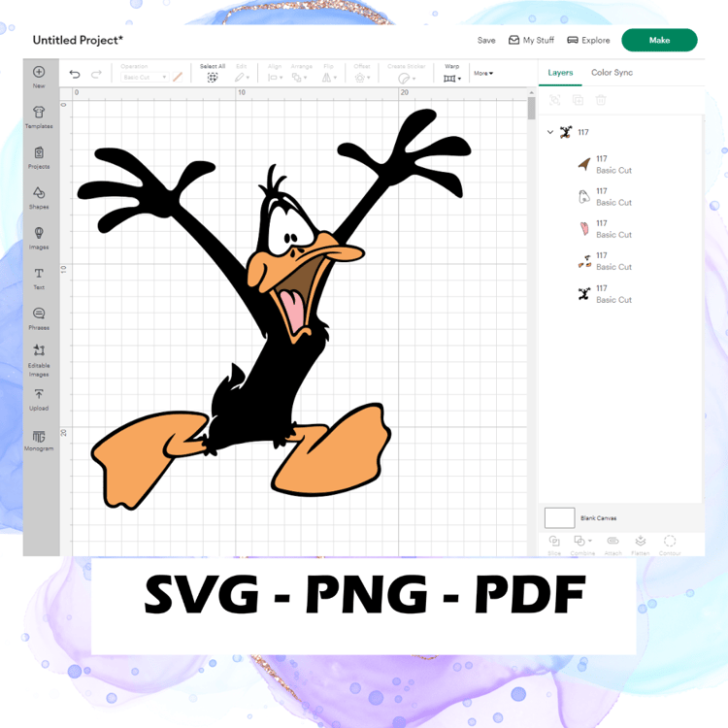Undo the last action
Image resolution: width=728 pixels, height=728 pixels.
pos(75,75)
